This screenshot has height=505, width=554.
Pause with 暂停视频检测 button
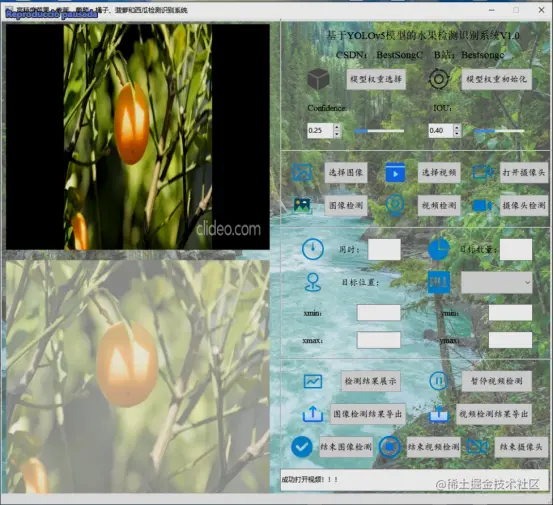click(496, 381)
